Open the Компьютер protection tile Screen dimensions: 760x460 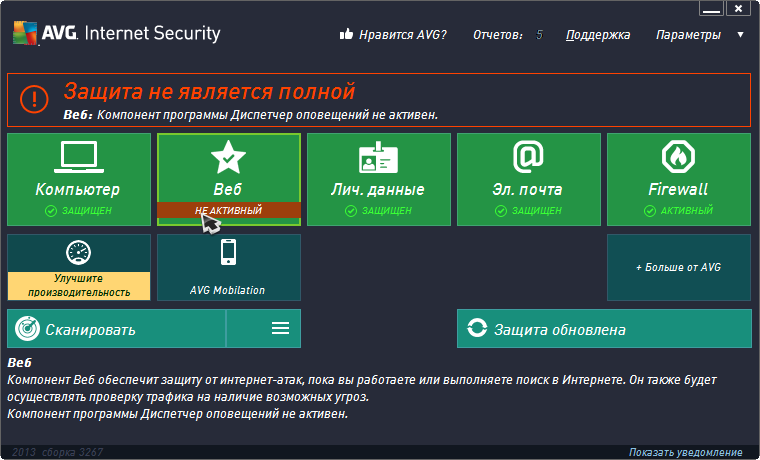(x=79, y=180)
